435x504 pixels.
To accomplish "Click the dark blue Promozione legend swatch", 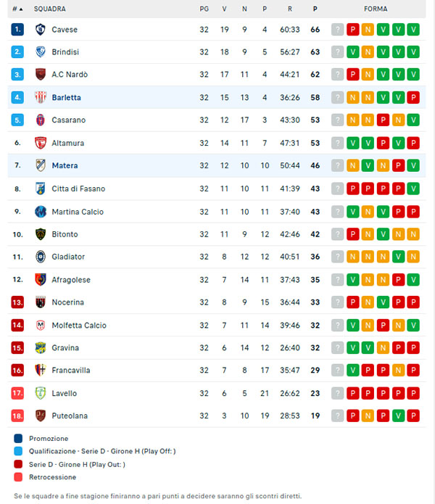I will (x=18, y=439).
